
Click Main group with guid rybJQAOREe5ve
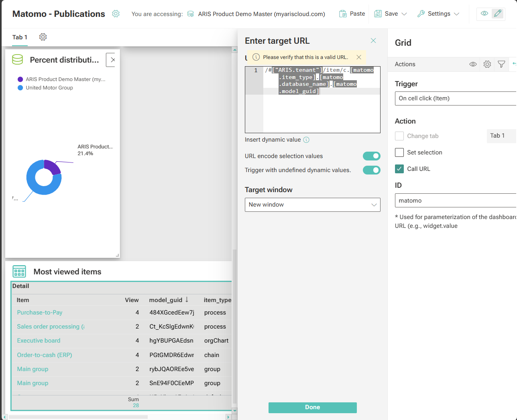[x=33, y=369]
